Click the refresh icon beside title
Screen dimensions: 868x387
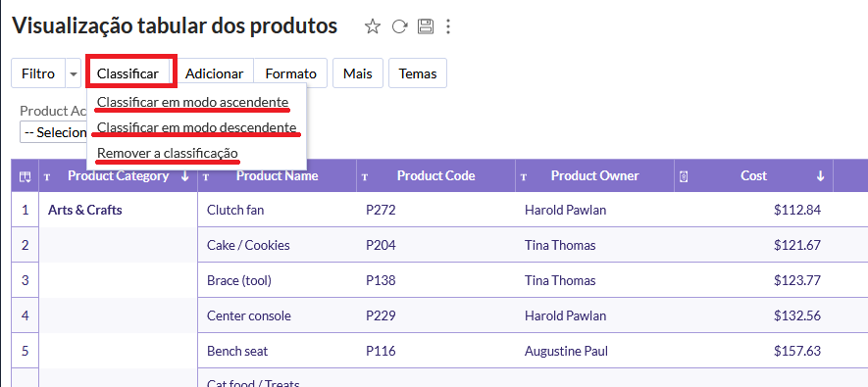(400, 26)
